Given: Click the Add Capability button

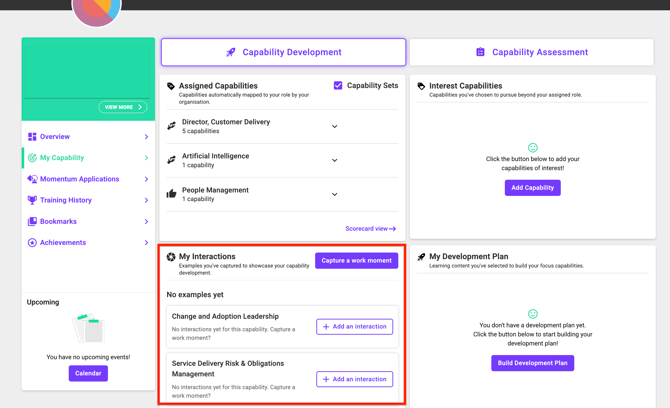Looking at the screenshot, I should pyautogui.click(x=532, y=188).
